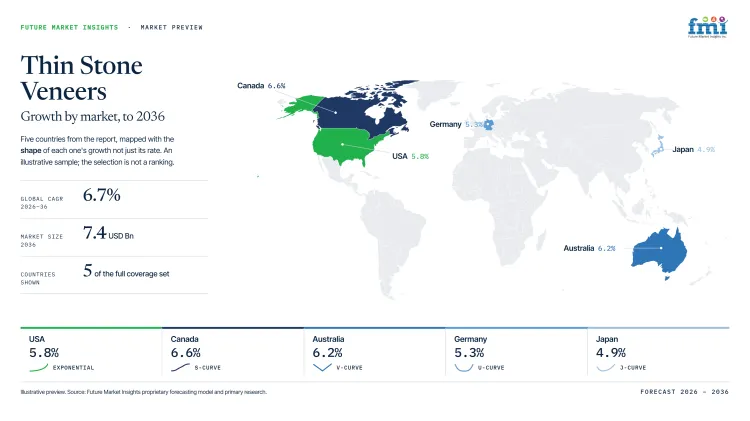Click the Market Preview header label
This screenshot has width=750, height=421.
(x=172, y=27)
